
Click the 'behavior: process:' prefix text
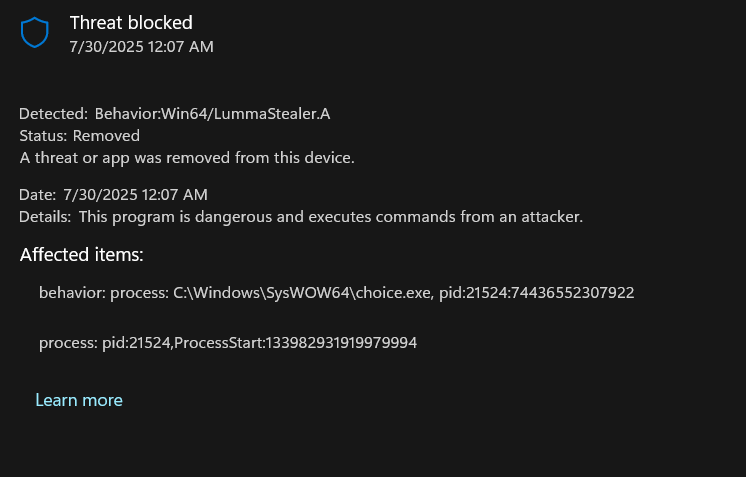tap(104, 292)
